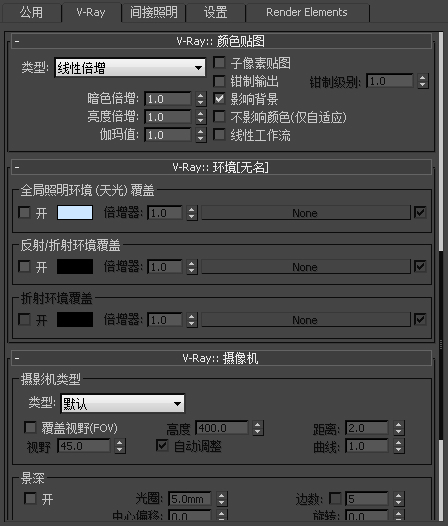Collapse the V-Ray 摄像机 rollout
Viewport: 448px width, 526px height.
point(221,358)
